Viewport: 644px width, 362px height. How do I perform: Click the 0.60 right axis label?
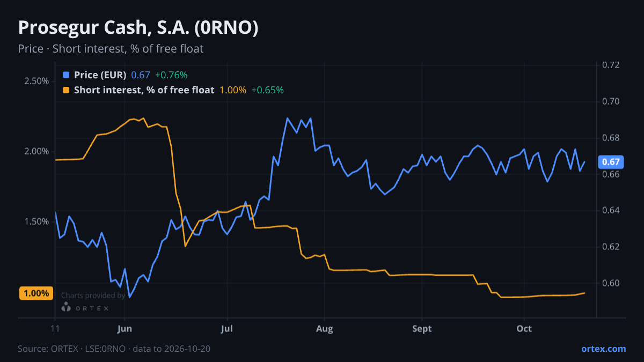[x=611, y=283]
